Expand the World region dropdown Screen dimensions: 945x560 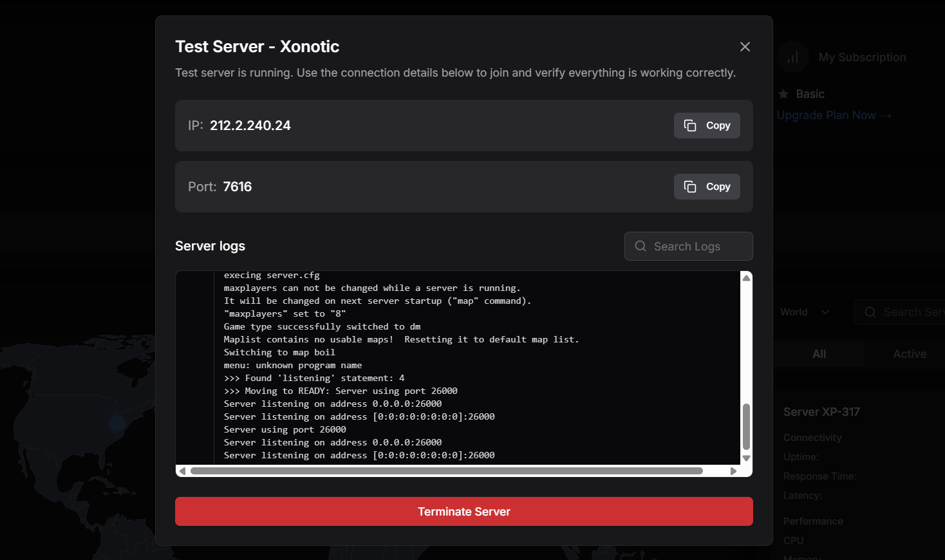805,312
